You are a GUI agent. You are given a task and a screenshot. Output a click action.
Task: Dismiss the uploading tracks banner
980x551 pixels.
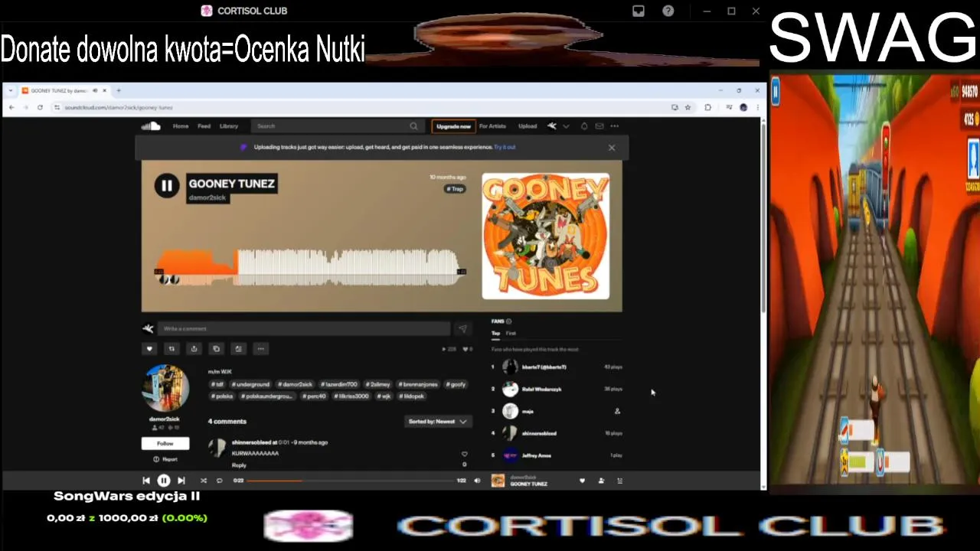pyautogui.click(x=612, y=148)
